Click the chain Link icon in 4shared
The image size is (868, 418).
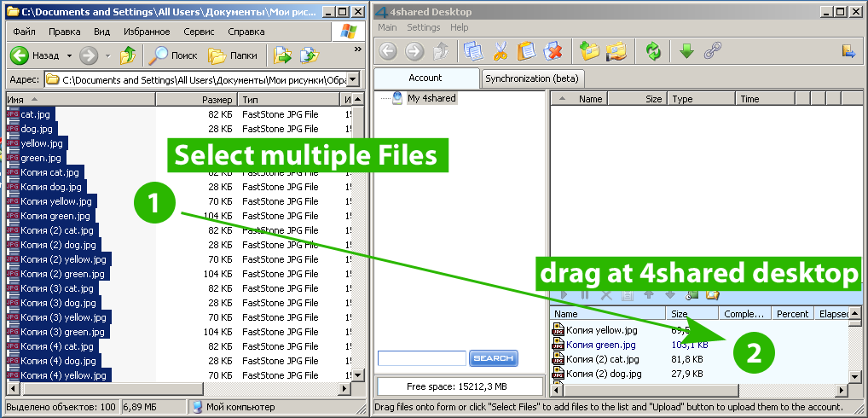click(713, 52)
